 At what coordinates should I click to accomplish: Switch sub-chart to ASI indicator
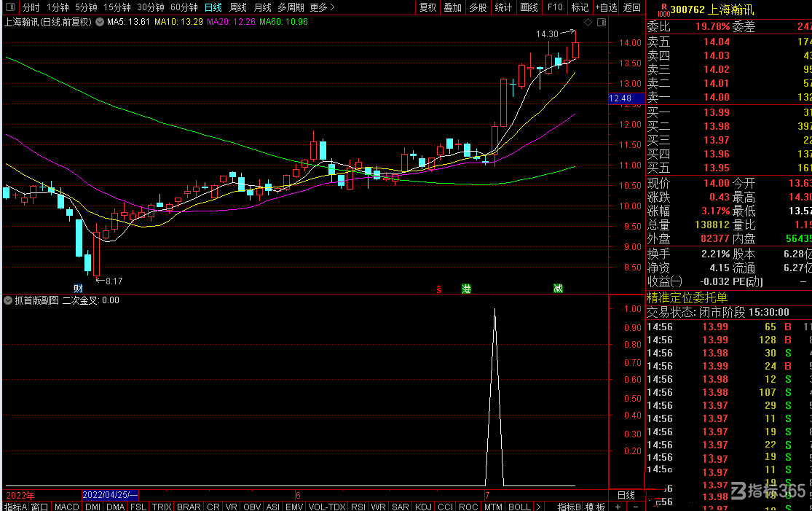pos(273,507)
